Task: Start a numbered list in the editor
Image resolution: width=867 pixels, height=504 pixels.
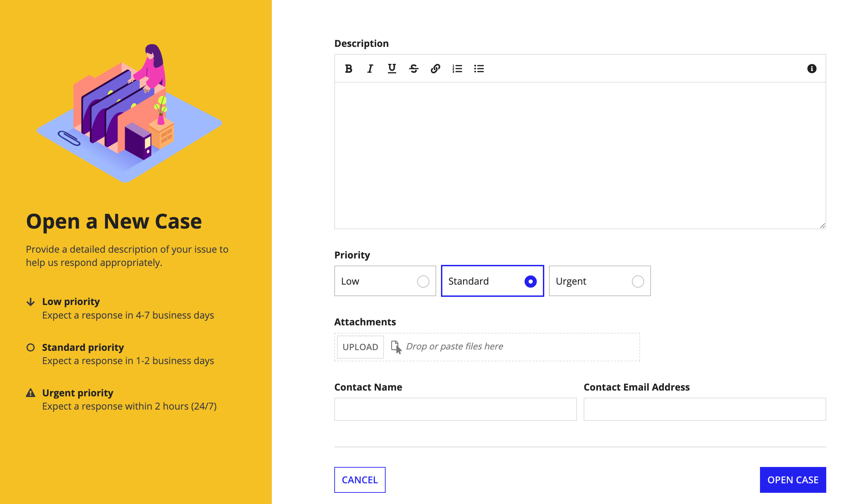Action: click(x=457, y=69)
